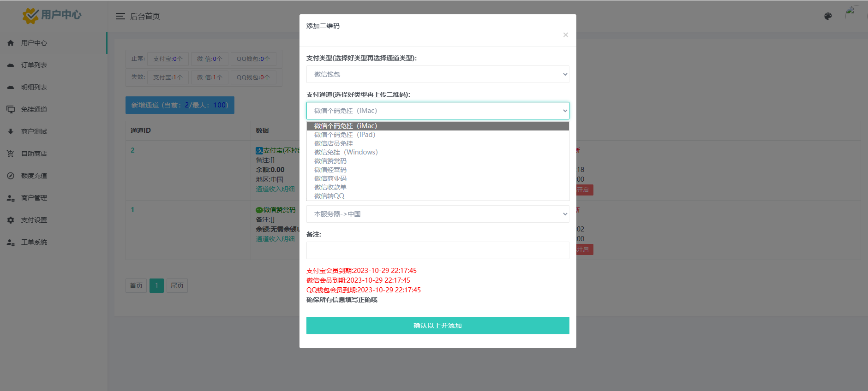Click 新增通道 button
868x391 pixels.
click(x=180, y=105)
